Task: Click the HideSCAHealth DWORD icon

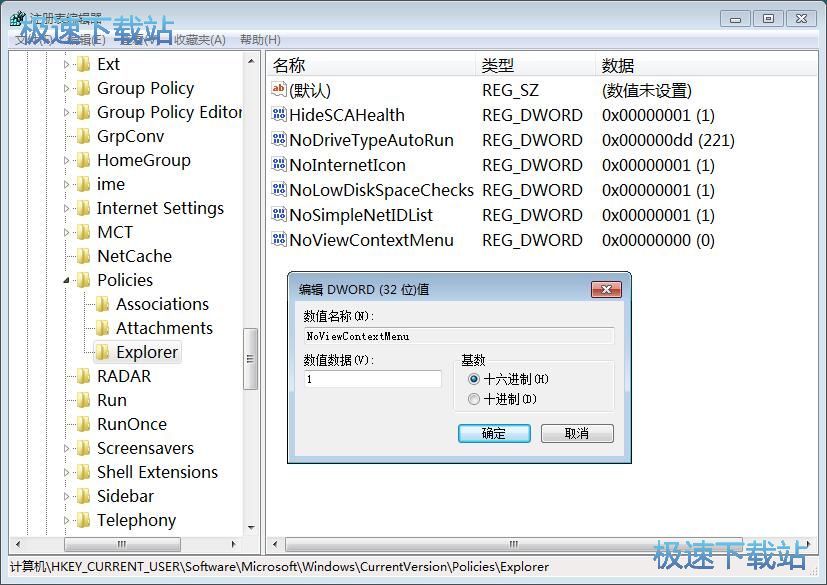Action: click(278, 114)
